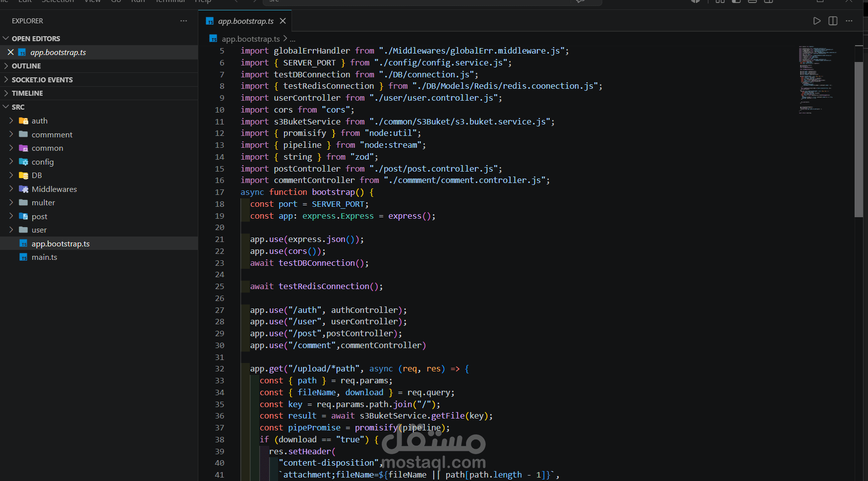Expand the post folder chevron

(11, 216)
